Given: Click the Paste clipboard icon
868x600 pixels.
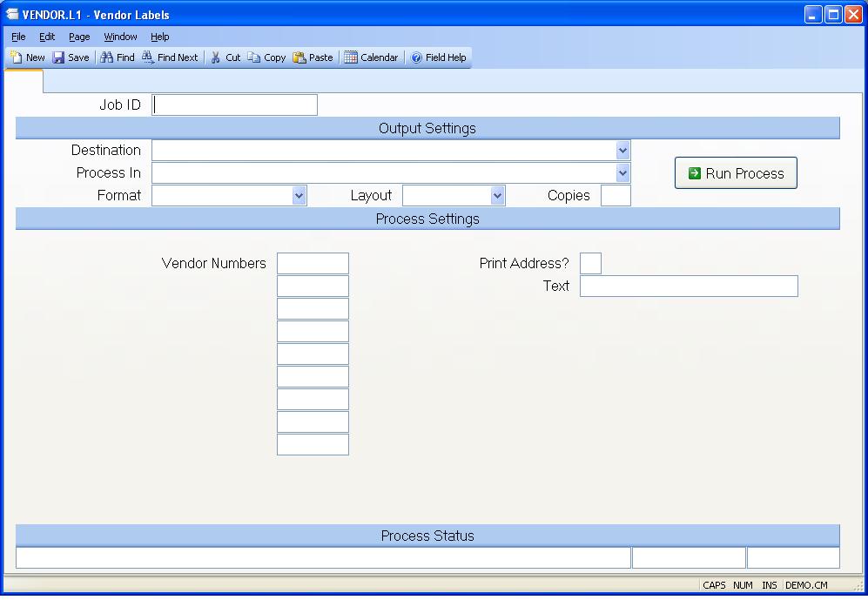Looking at the screenshot, I should pos(299,57).
